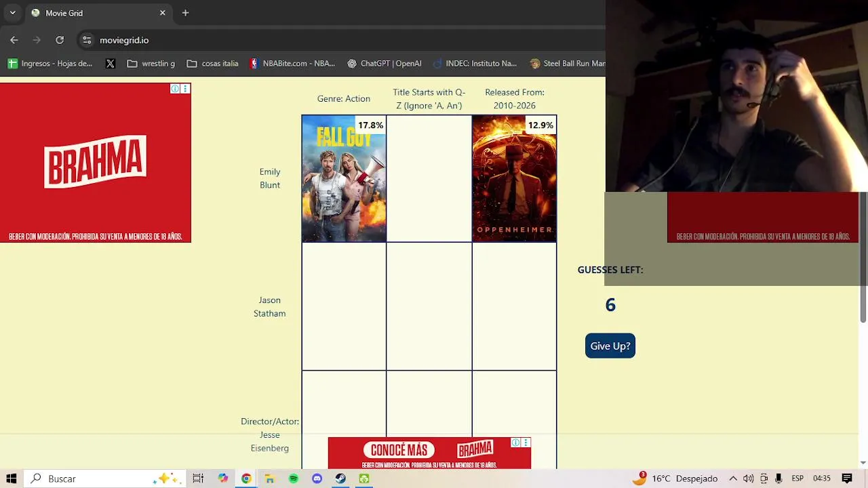Screen dimensions: 868x488
Task: Open ad options menu on left Brahma ad
Action: point(185,89)
